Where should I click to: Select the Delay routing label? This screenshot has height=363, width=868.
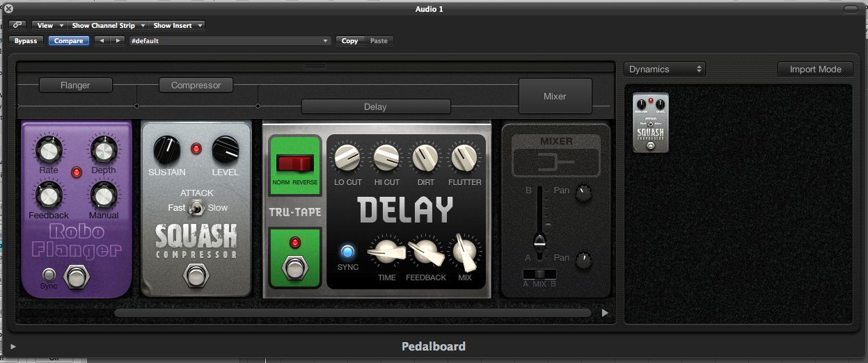(x=375, y=106)
